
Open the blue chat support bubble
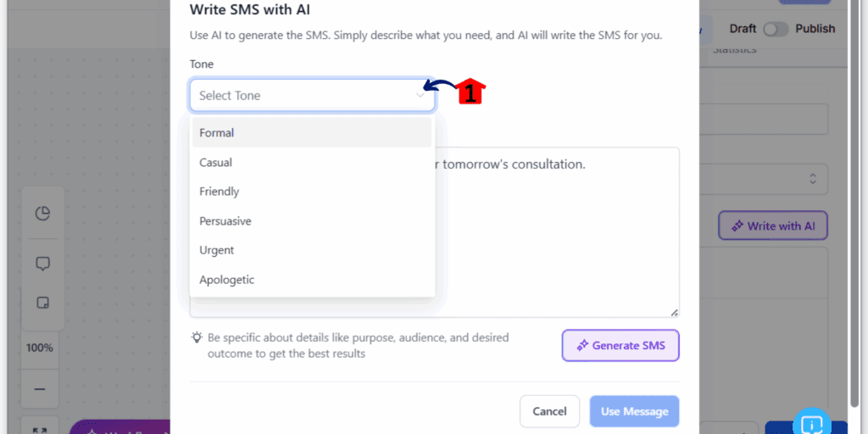point(812,424)
